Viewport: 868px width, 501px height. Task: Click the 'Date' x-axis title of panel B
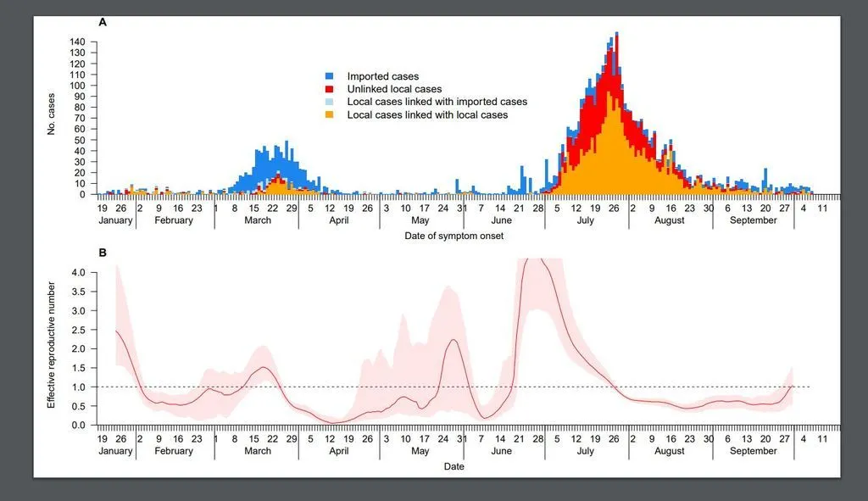[x=454, y=467]
